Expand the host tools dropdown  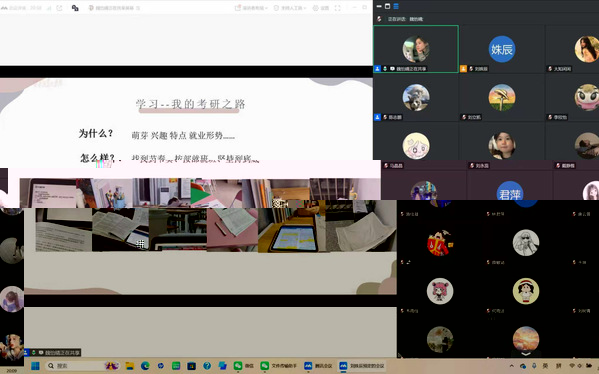[x=290, y=8]
